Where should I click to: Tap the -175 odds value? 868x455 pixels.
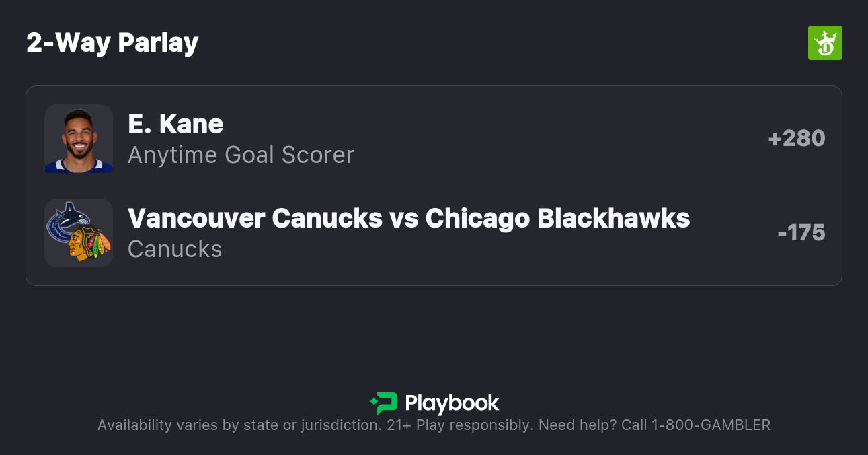click(801, 233)
